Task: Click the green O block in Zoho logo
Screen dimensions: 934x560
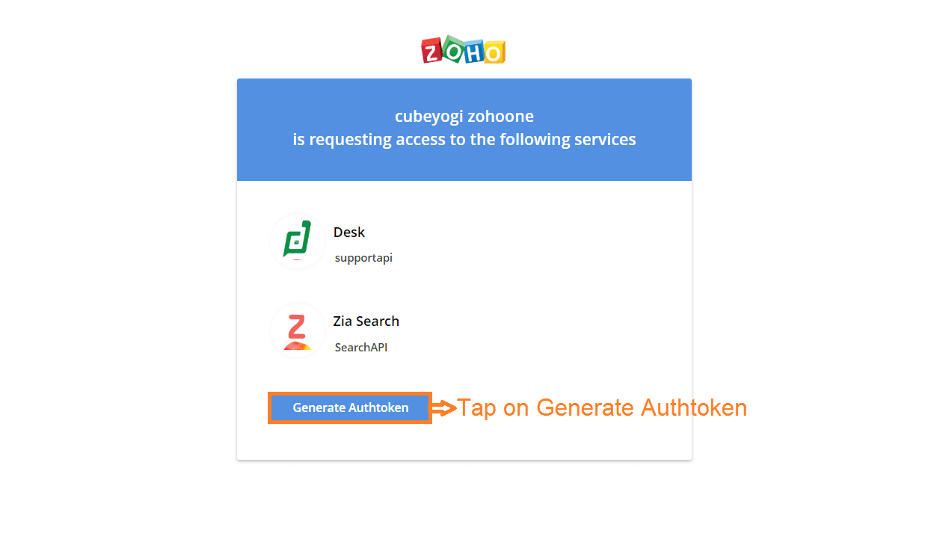Action: [452, 49]
